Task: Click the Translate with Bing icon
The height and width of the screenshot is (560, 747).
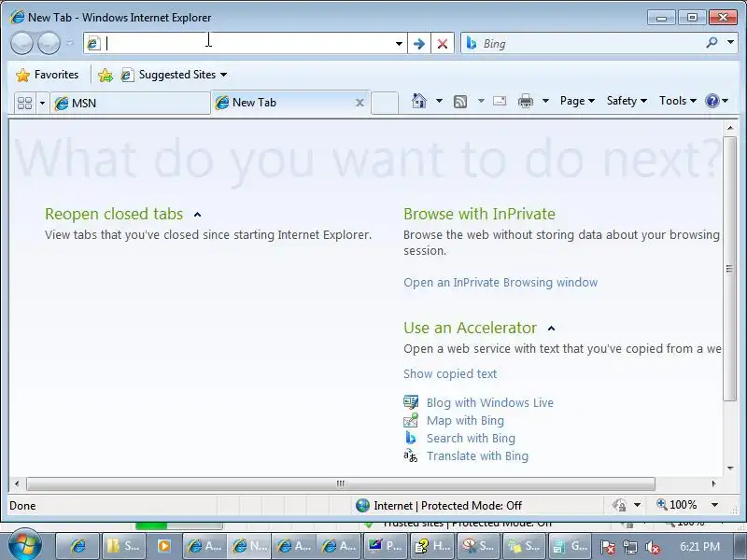Action: pyautogui.click(x=410, y=455)
